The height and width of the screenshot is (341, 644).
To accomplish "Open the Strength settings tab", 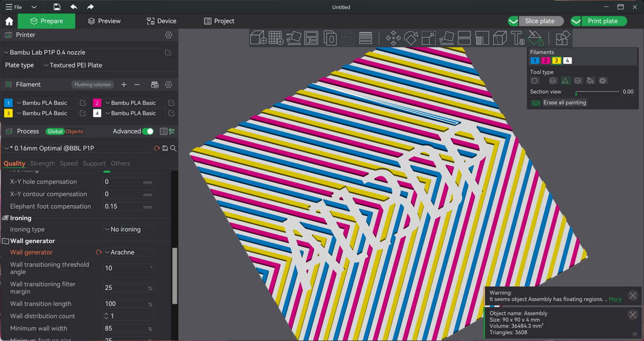I will click(42, 164).
